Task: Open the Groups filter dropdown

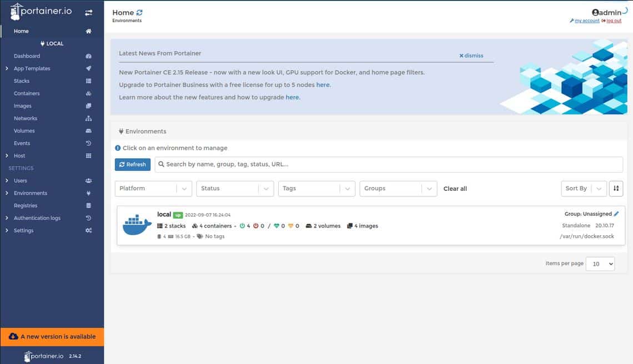Action: click(398, 189)
